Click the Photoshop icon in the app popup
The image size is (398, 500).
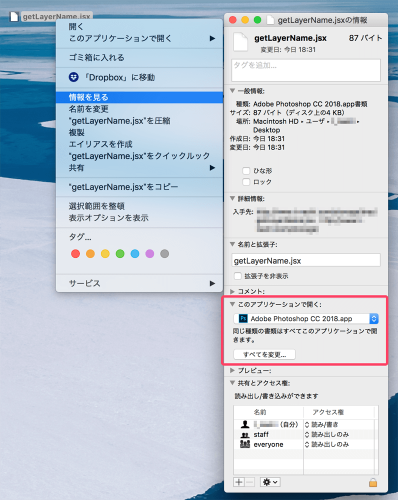(243, 318)
